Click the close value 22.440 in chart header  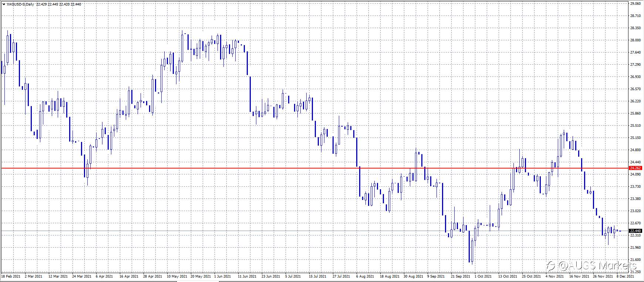[x=76, y=4]
